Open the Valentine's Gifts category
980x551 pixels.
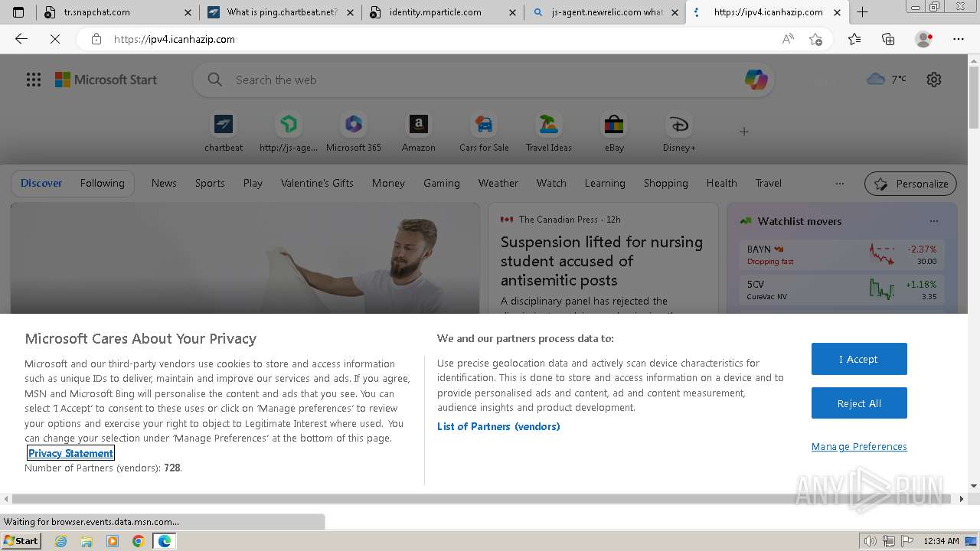pyautogui.click(x=317, y=183)
